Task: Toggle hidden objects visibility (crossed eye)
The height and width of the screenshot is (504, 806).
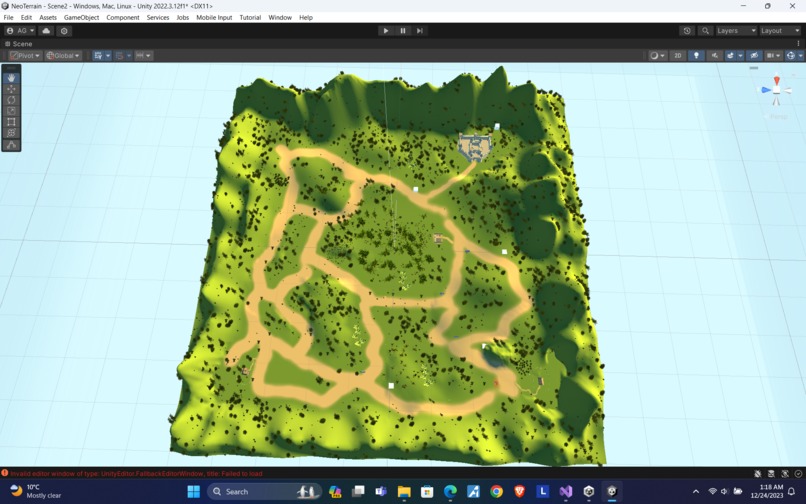Action: coord(754,56)
